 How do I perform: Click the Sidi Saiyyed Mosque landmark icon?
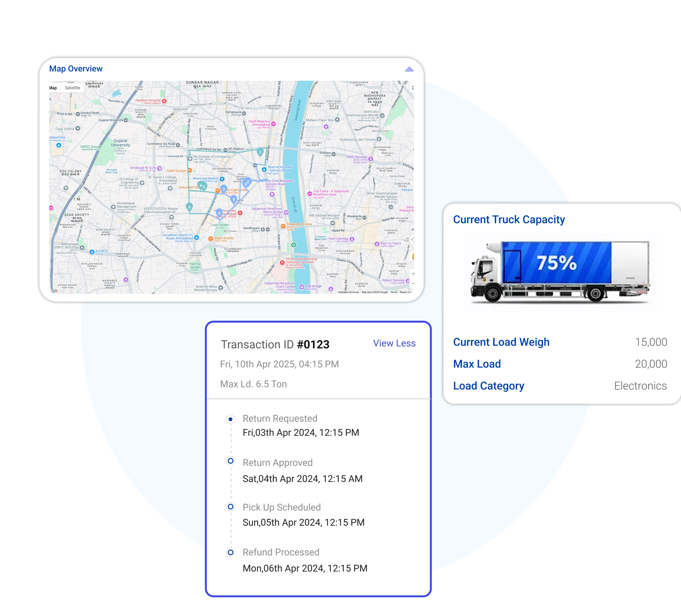332,223
